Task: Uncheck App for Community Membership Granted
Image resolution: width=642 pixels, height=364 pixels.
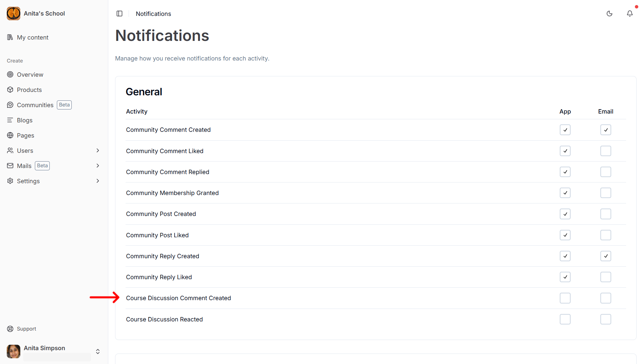Action: click(565, 193)
